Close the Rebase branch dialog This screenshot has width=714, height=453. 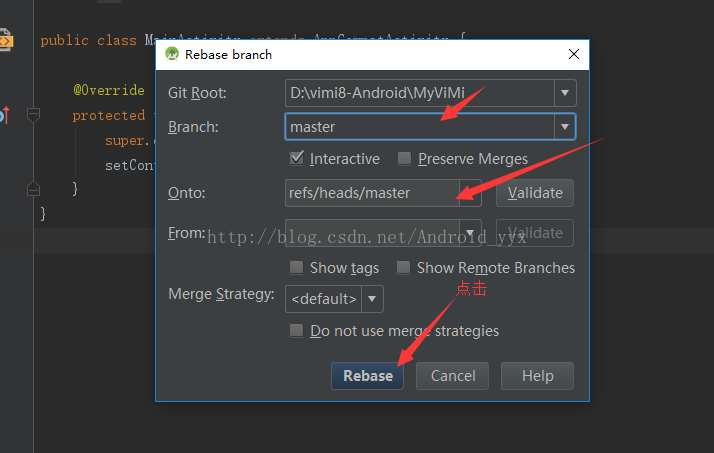pos(574,54)
